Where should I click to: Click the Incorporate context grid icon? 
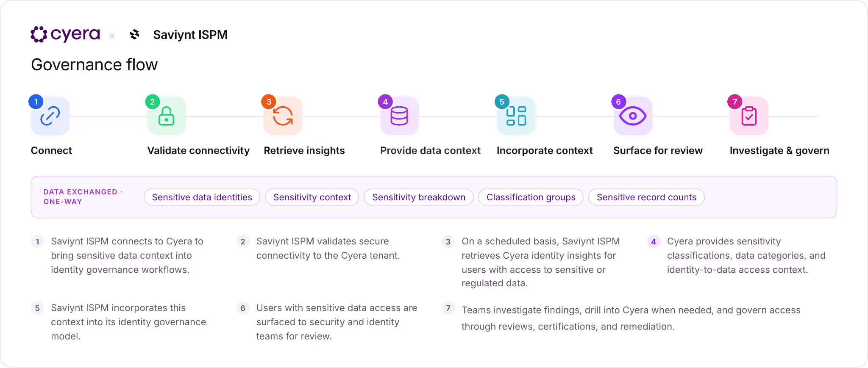(x=516, y=116)
